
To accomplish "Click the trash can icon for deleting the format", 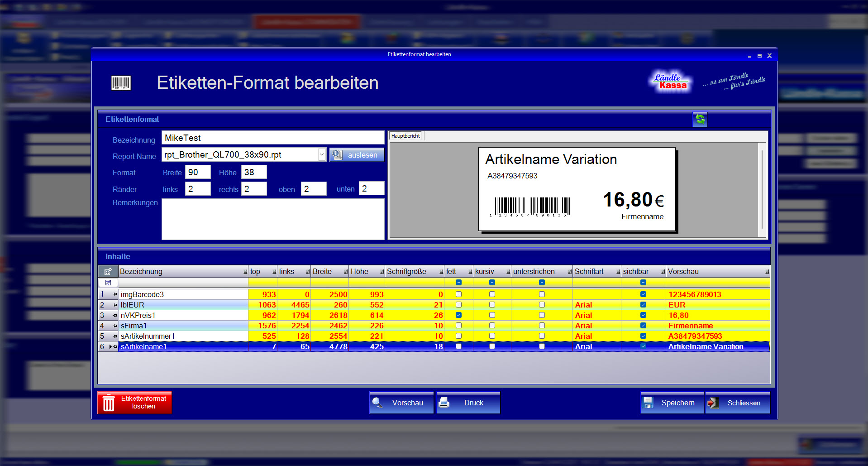I will click(109, 403).
